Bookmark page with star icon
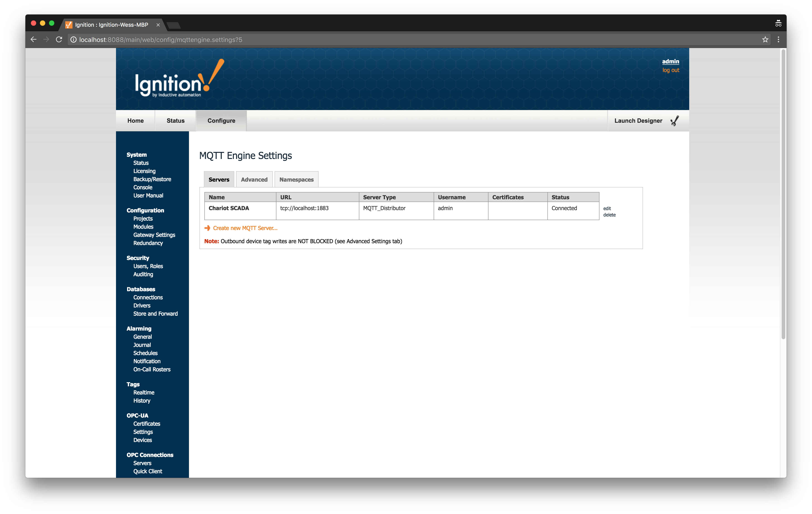The image size is (812, 514). [x=765, y=39]
